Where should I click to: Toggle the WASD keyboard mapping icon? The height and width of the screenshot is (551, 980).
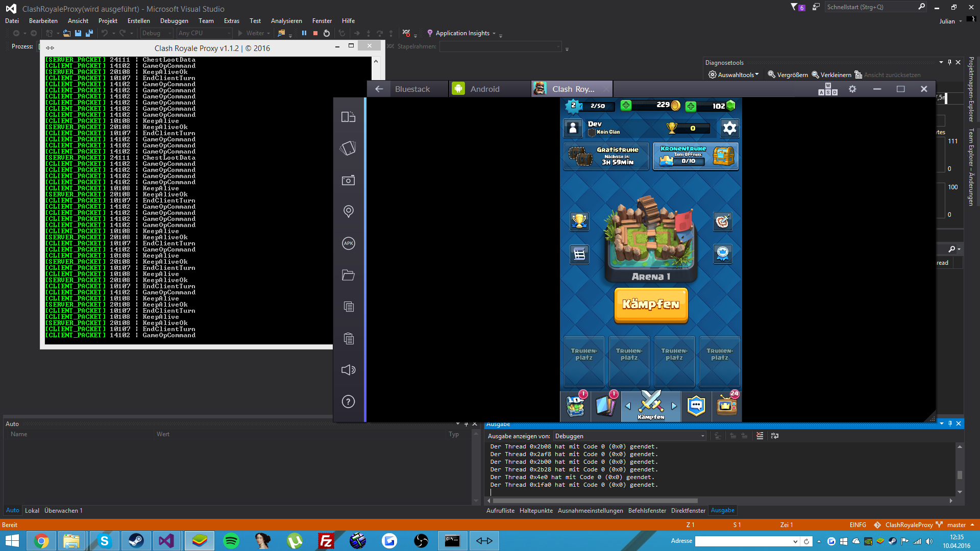click(827, 89)
